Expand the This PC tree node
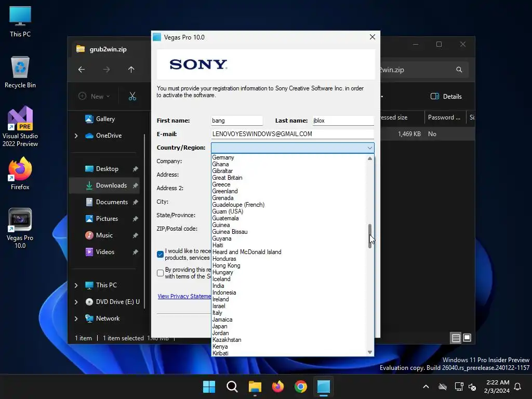The width and height of the screenshot is (532, 399). 76,285
